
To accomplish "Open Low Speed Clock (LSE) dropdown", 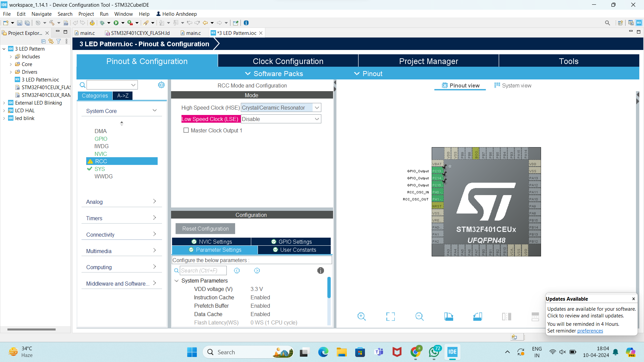I will tap(317, 119).
